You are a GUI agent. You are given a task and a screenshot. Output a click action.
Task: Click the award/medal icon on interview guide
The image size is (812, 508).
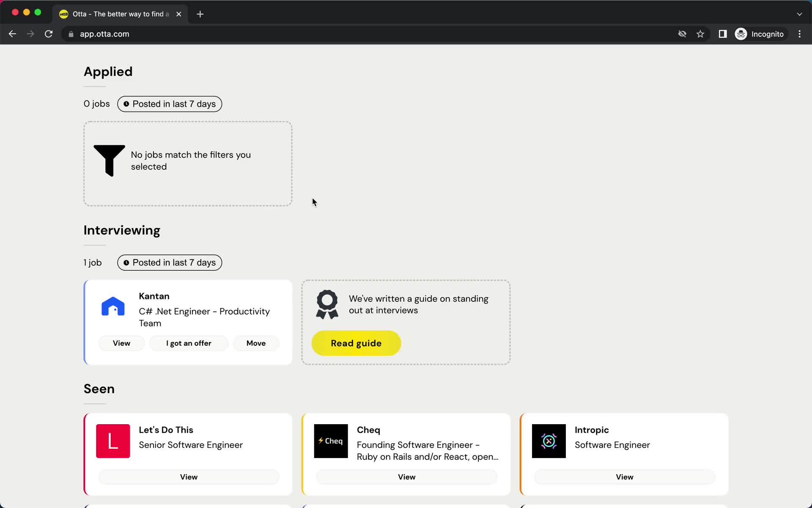327,304
